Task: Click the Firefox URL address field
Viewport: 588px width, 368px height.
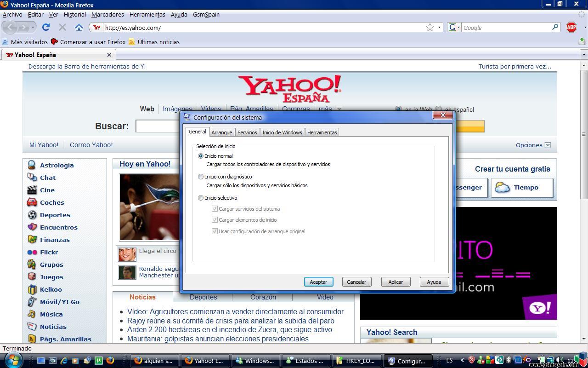Action: tap(264, 28)
